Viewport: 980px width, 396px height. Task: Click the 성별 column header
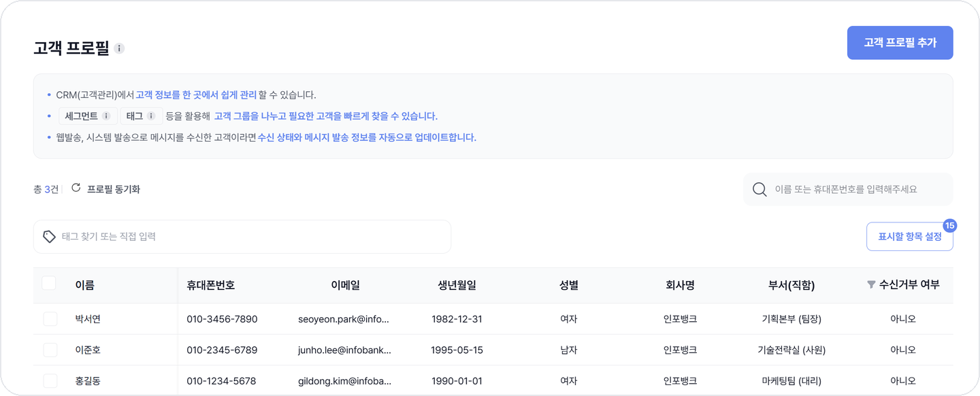coord(569,285)
